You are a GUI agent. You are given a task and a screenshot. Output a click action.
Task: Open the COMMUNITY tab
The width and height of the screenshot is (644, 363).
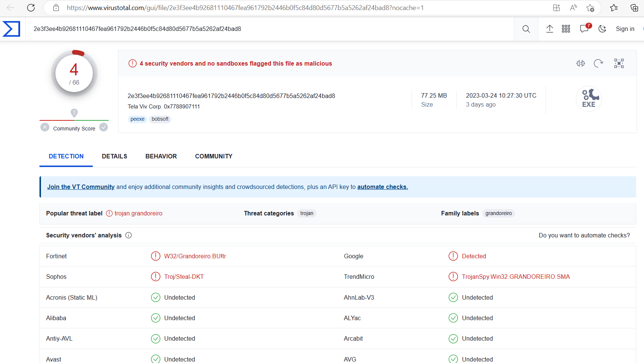coord(213,157)
